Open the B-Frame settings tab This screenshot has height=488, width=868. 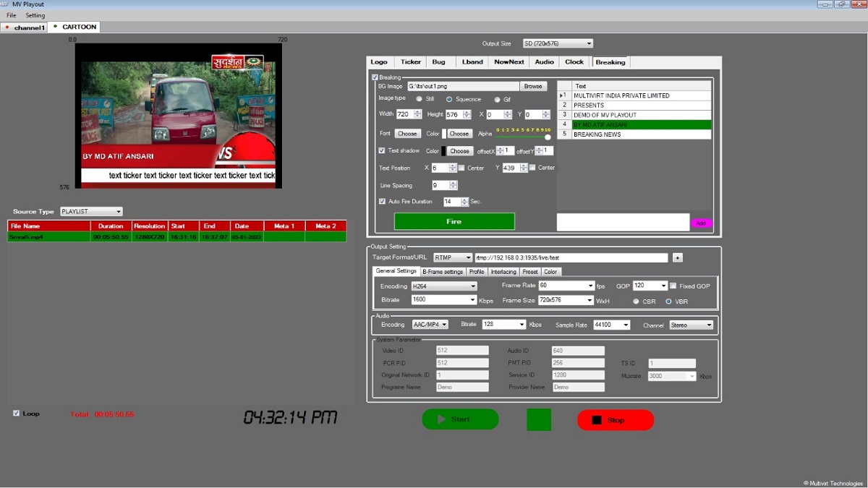pos(443,272)
